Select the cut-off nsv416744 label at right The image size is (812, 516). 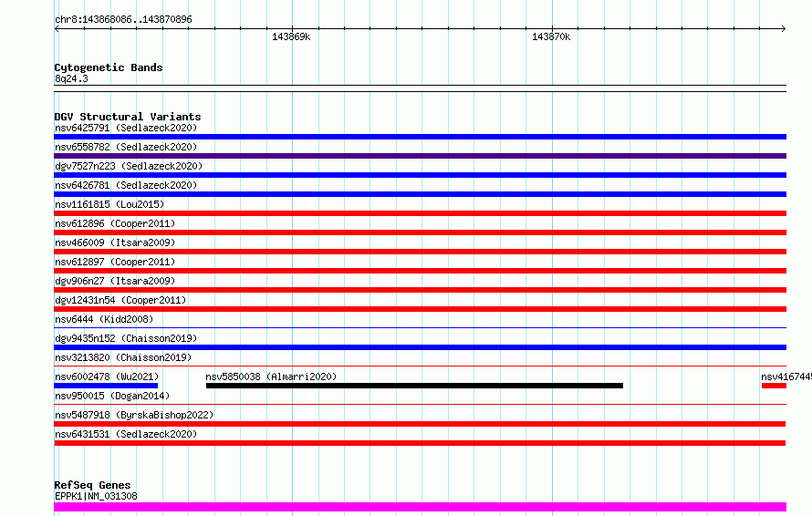click(786, 377)
